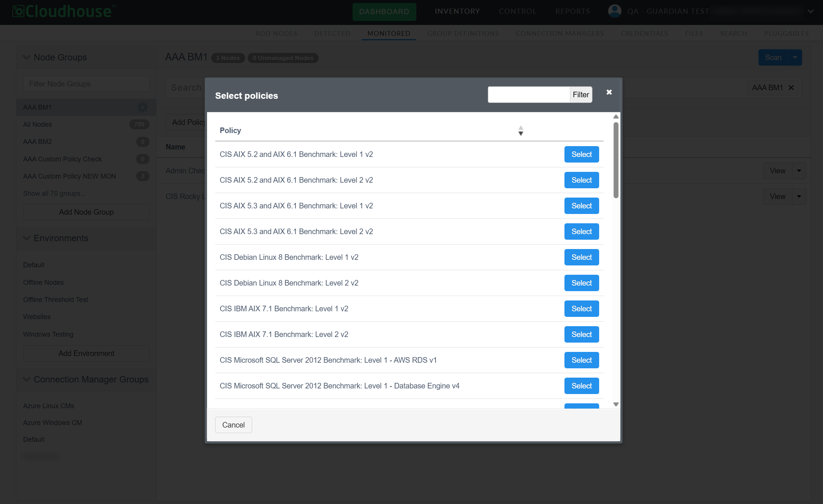
Task: Click the Filter Node Groups field
Action: click(x=86, y=84)
